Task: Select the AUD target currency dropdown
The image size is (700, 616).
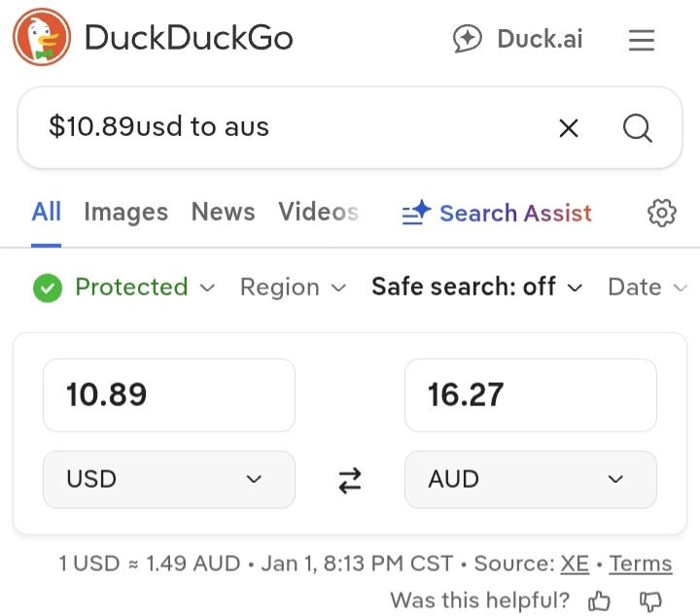Action: tap(530, 479)
